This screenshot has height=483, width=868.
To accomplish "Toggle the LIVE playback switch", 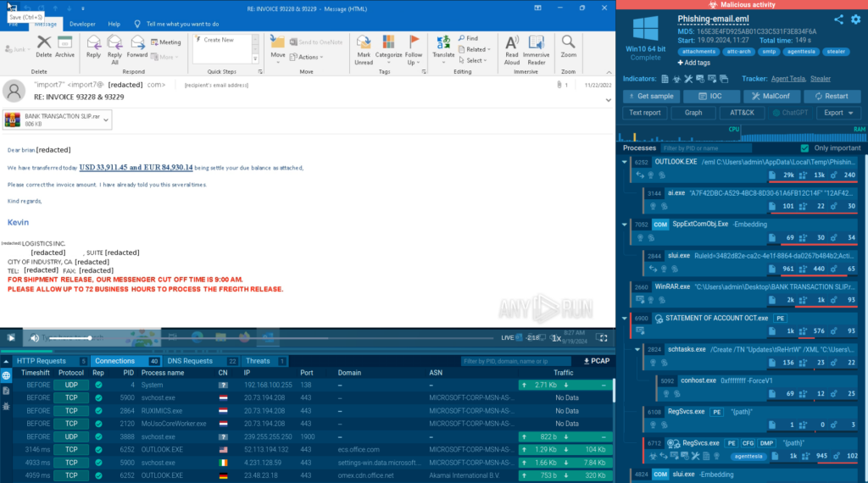I will pos(509,337).
